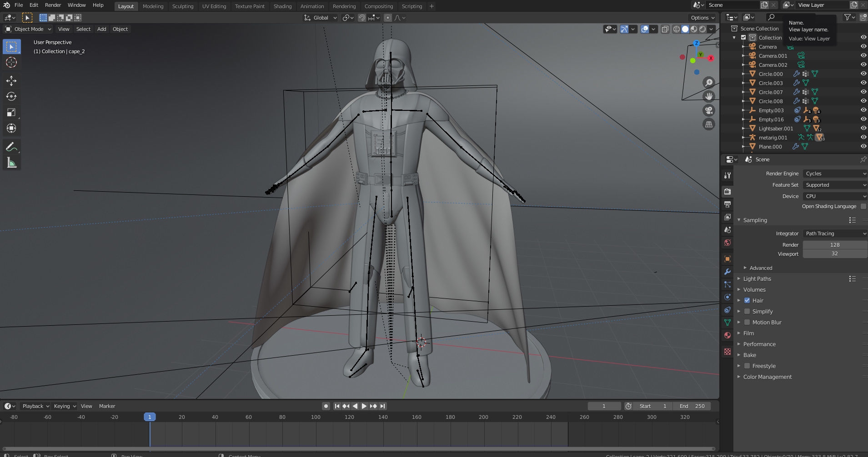Toggle camera view gizmo button
The image size is (868, 457).
point(709,110)
